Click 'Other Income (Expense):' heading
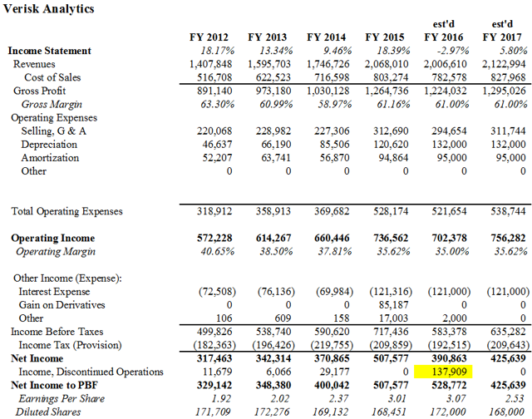Screen dimensions: 532x419 click(x=67, y=279)
